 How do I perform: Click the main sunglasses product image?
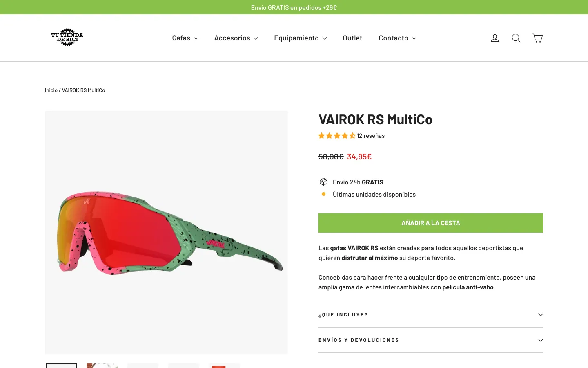pos(166,232)
